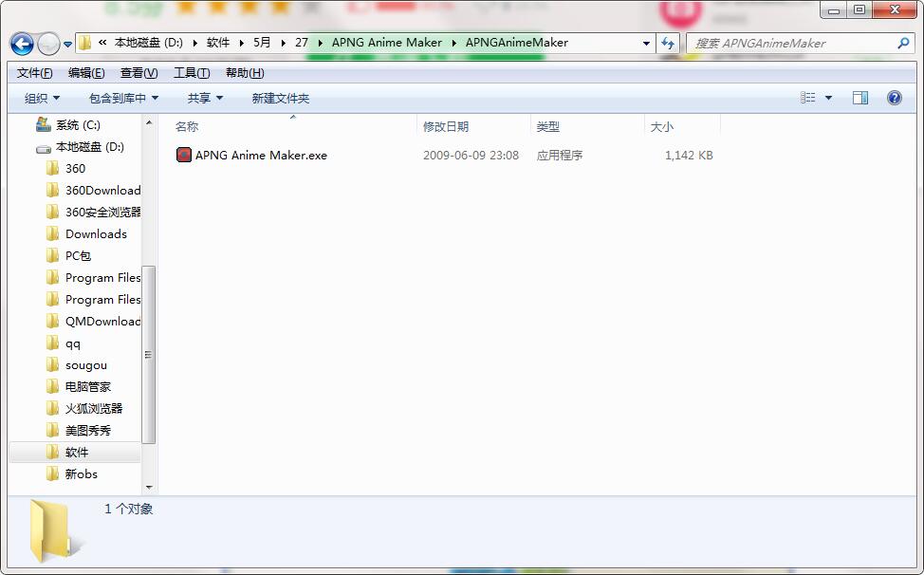Open more view options dropdown arrow

pos(828,98)
